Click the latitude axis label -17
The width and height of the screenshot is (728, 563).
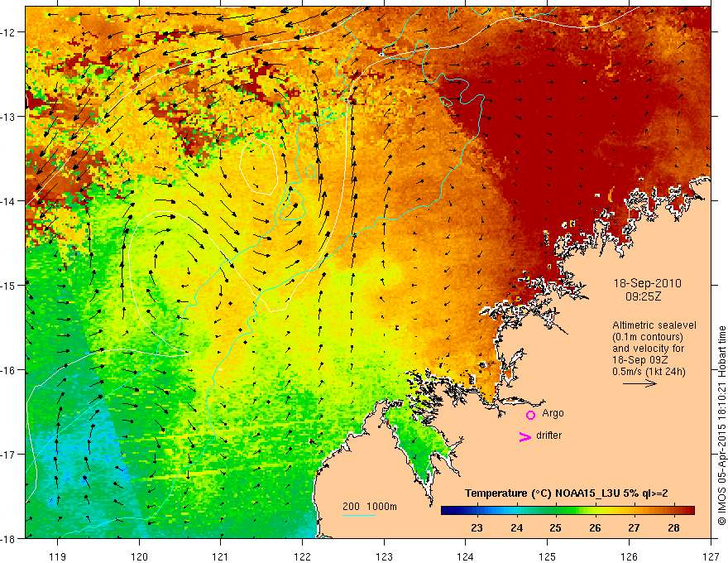(x=8, y=455)
